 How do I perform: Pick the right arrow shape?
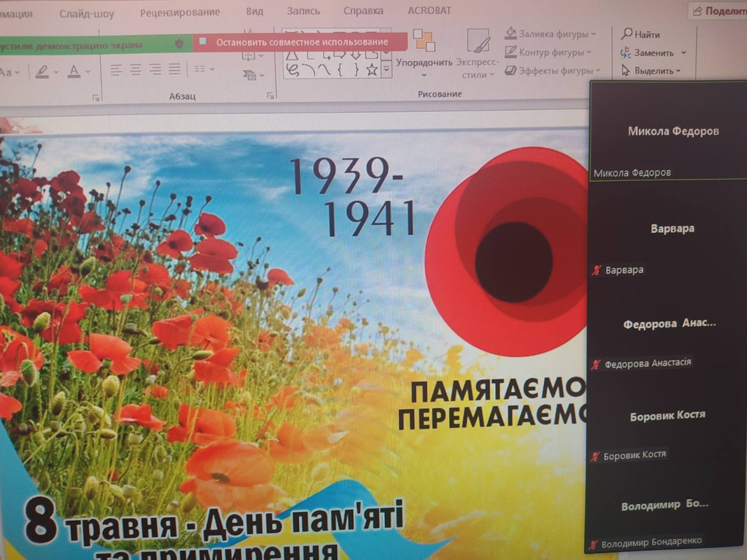tap(340, 55)
